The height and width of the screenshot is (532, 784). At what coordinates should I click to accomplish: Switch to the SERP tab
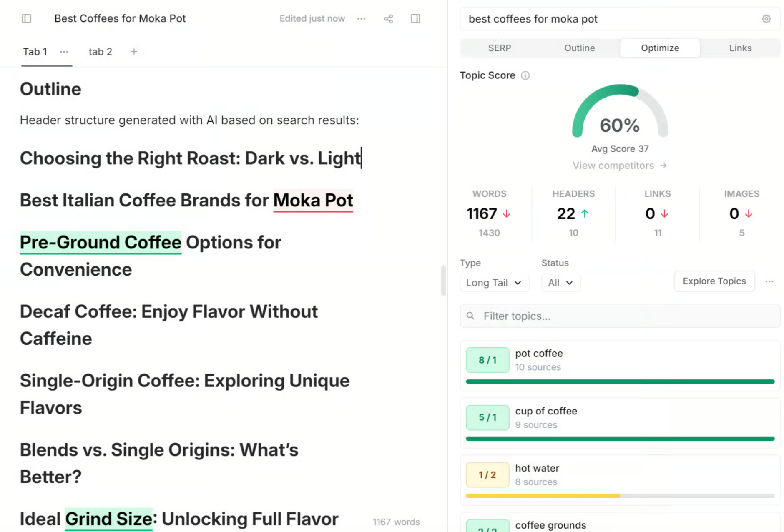499,48
